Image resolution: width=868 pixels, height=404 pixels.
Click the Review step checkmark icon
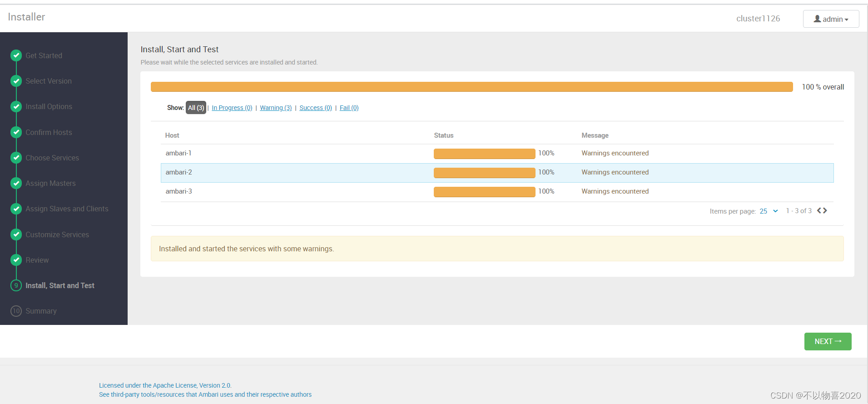(16, 260)
